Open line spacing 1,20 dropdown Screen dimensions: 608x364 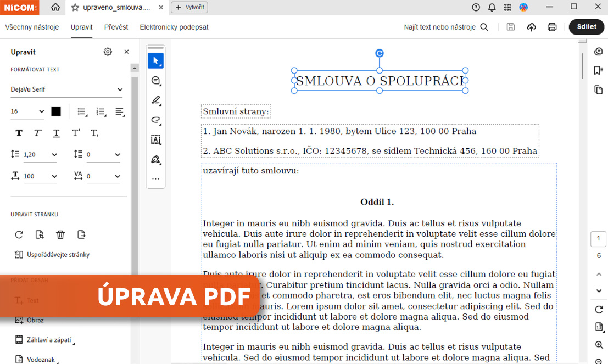click(40, 155)
